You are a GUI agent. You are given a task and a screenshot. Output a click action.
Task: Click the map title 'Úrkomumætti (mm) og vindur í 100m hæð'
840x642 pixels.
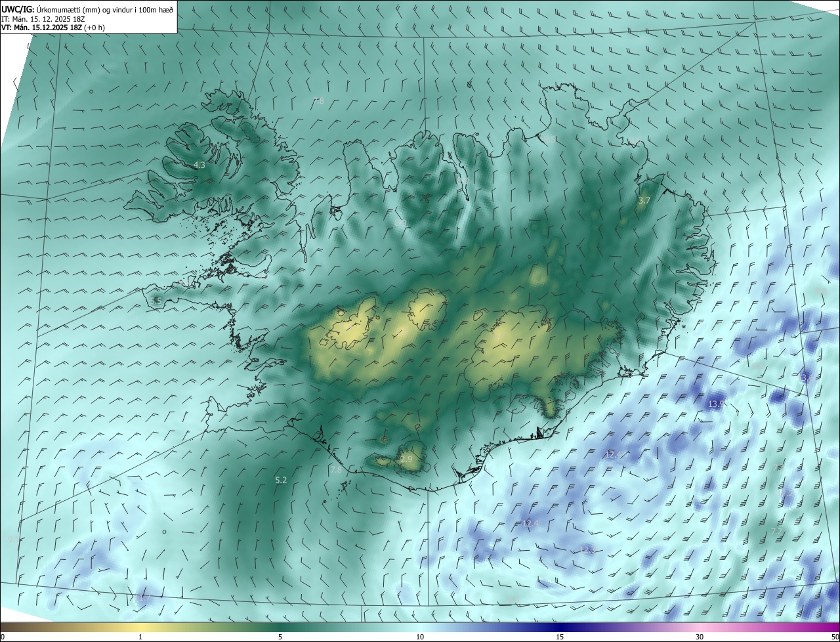(105, 9)
